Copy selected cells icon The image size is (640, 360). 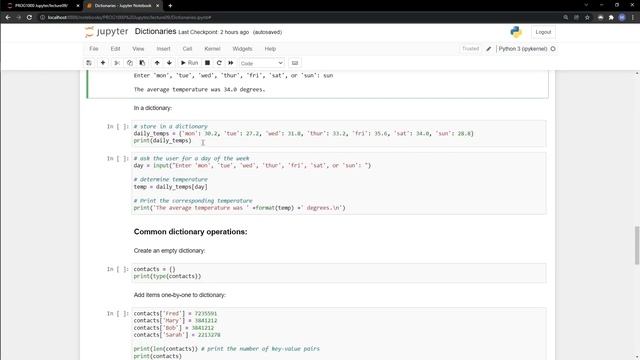129,63
